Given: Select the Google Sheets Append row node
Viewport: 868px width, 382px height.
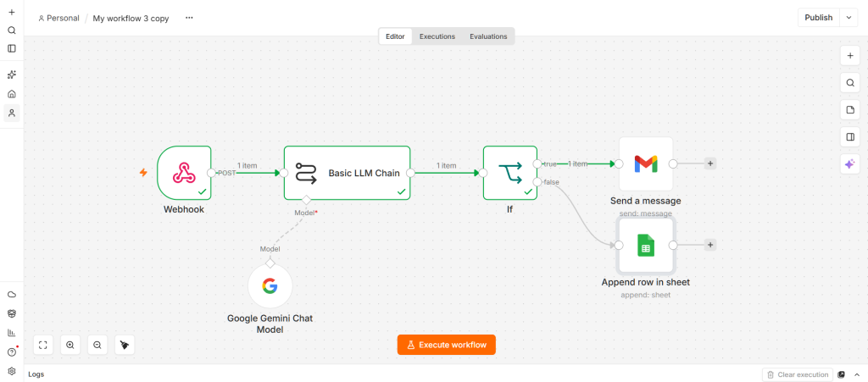Looking at the screenshot, I should pos(646,246).
